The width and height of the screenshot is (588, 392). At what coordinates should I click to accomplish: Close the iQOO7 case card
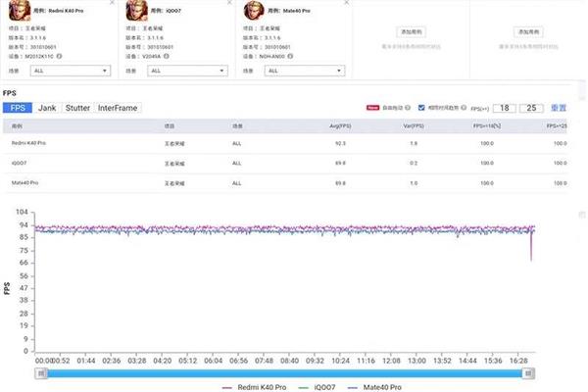tap(229, 2)
